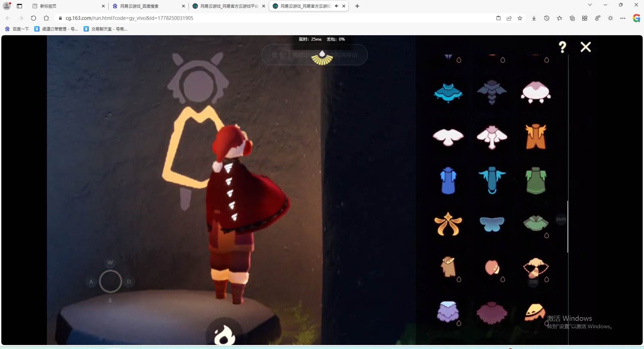Image resolution: width=644 pixels, height=349 pixels.
Task: Click the Google G extension icon
Action: [636, 18]
